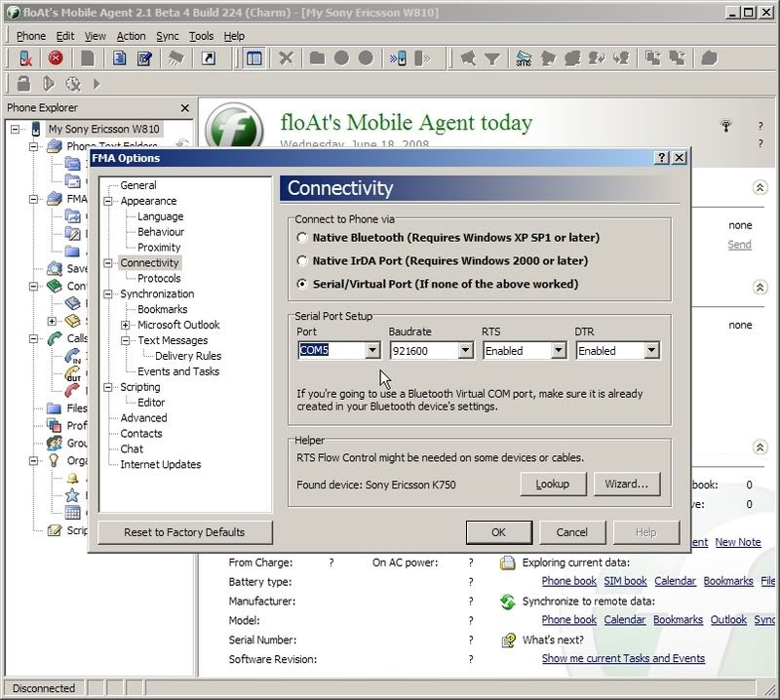Click the bell icon in Phone Explorer tree

[72, 478]
